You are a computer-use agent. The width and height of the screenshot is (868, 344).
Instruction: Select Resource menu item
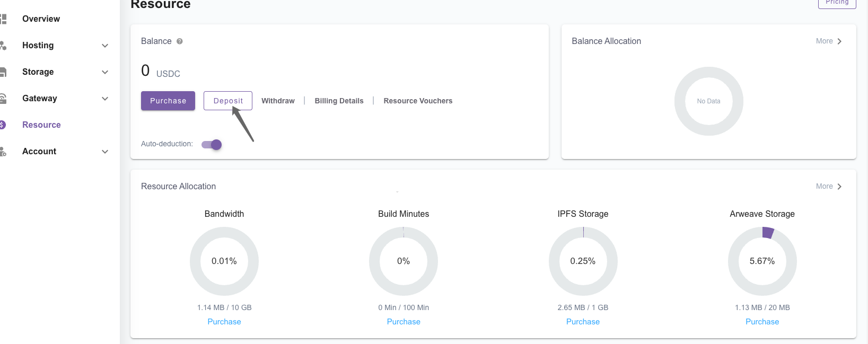click(x=41, y=125)
